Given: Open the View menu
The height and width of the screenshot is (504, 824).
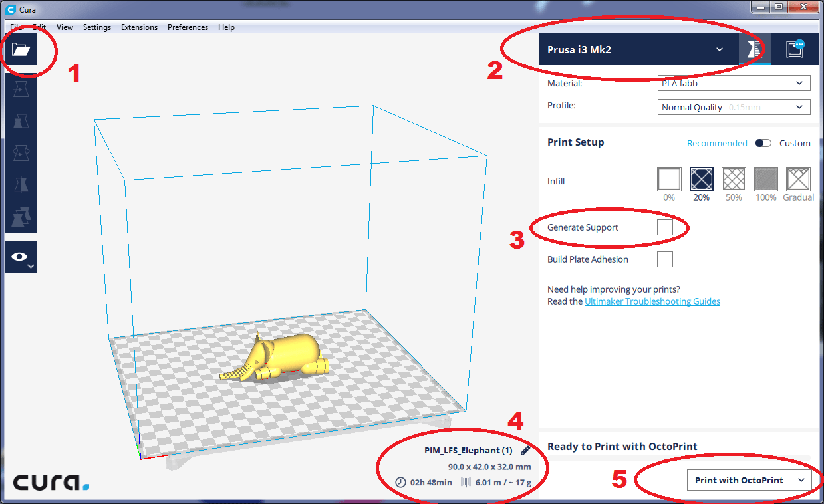Looking at the screenshot, I should click(x=65, y=27).
